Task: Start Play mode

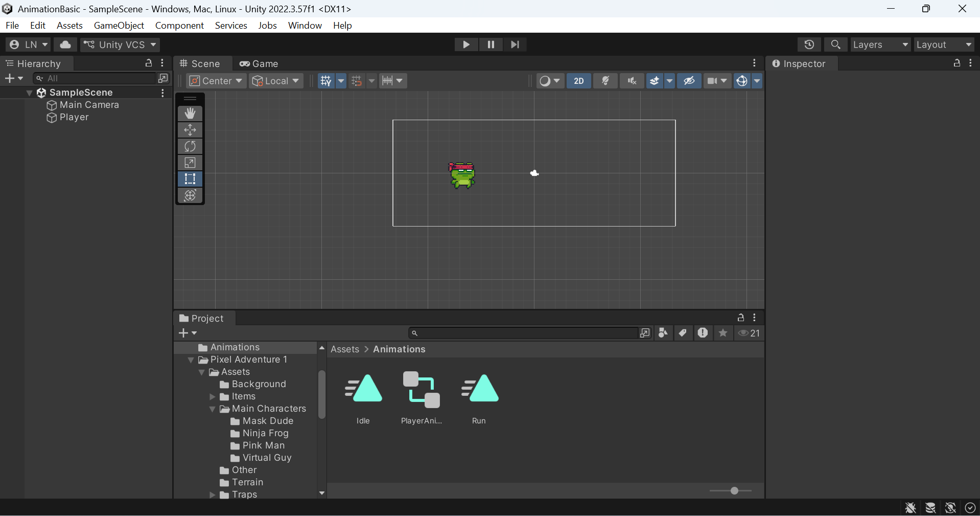Action: pyautogui.click(x=466, y=44)
